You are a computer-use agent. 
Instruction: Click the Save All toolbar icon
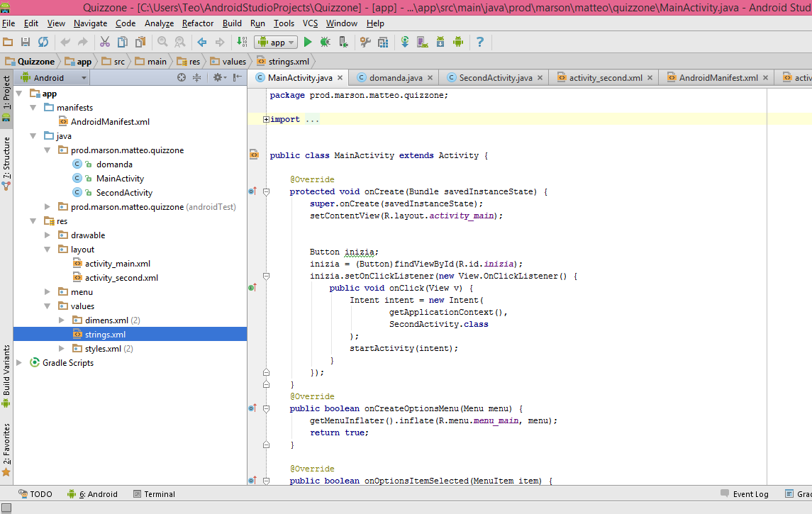click(x=25, y=42)
